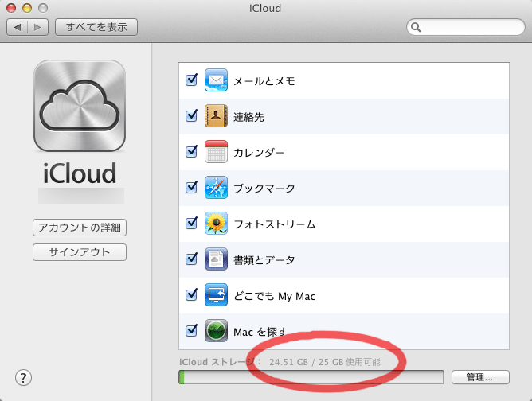The width and height of the screenshot is (532, 401).
Task: Click the iCloud storage usage bar
Action: point(311,377)
